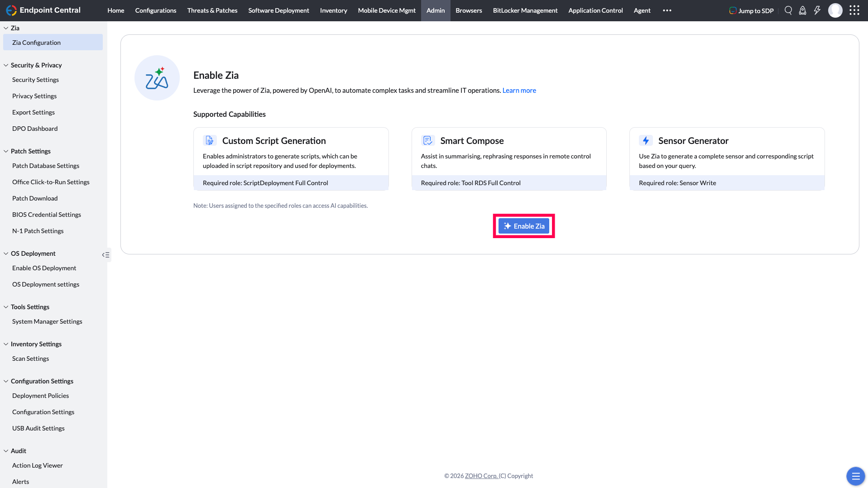Viewport: 868px width, 488px height.
Task: Open Enable OS Deployment
Action: 44,268
